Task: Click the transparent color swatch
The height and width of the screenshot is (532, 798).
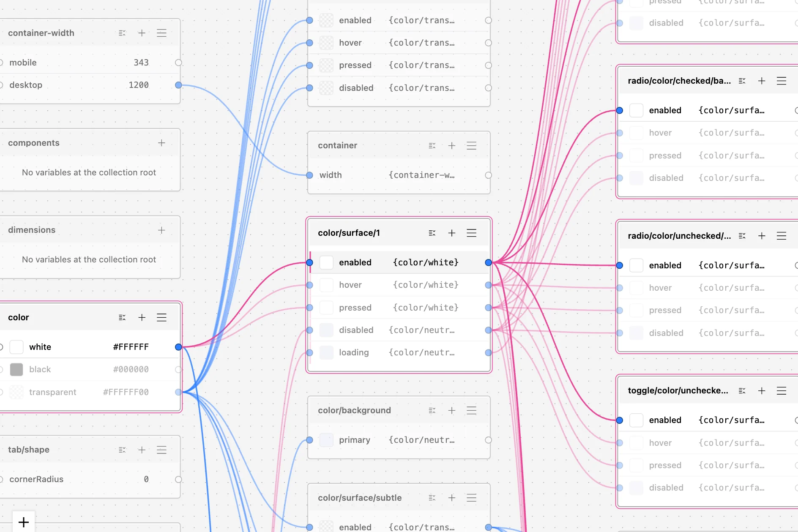Action: pyautogui.click(x=16, y=392)
